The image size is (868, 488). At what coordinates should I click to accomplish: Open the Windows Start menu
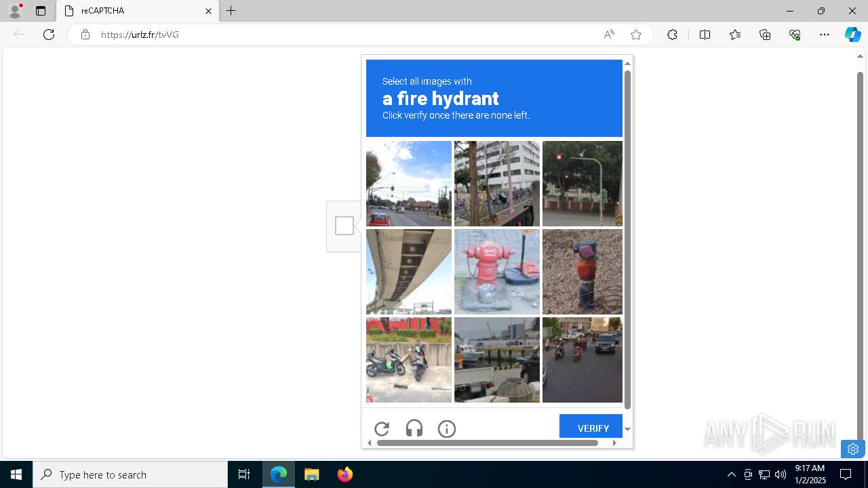(16, 474)
